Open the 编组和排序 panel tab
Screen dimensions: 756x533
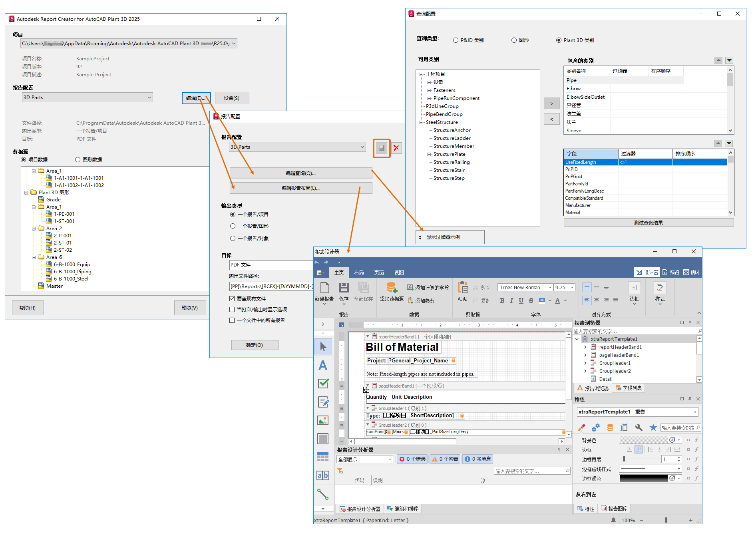coord(403,509)
